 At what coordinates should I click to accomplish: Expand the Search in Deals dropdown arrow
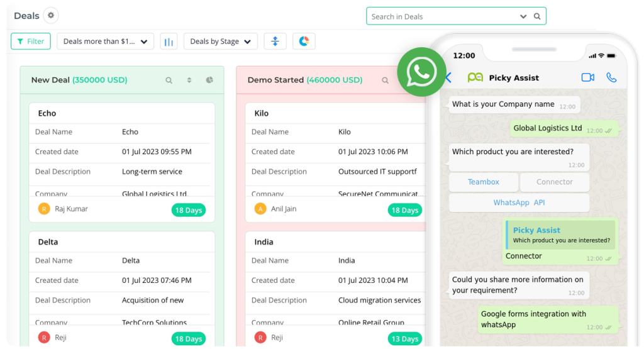pos(523,16)
